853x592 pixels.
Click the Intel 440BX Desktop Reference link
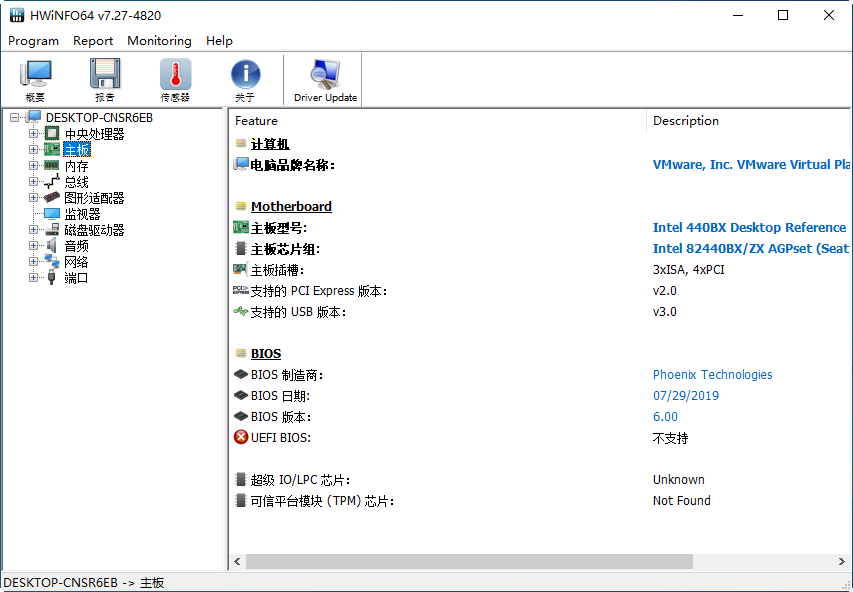[749, 227]
